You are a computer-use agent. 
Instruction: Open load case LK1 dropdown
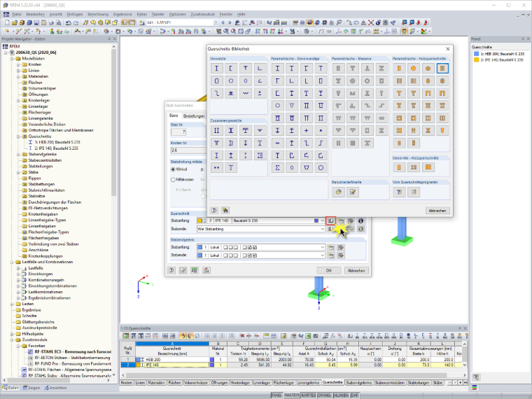216,22
